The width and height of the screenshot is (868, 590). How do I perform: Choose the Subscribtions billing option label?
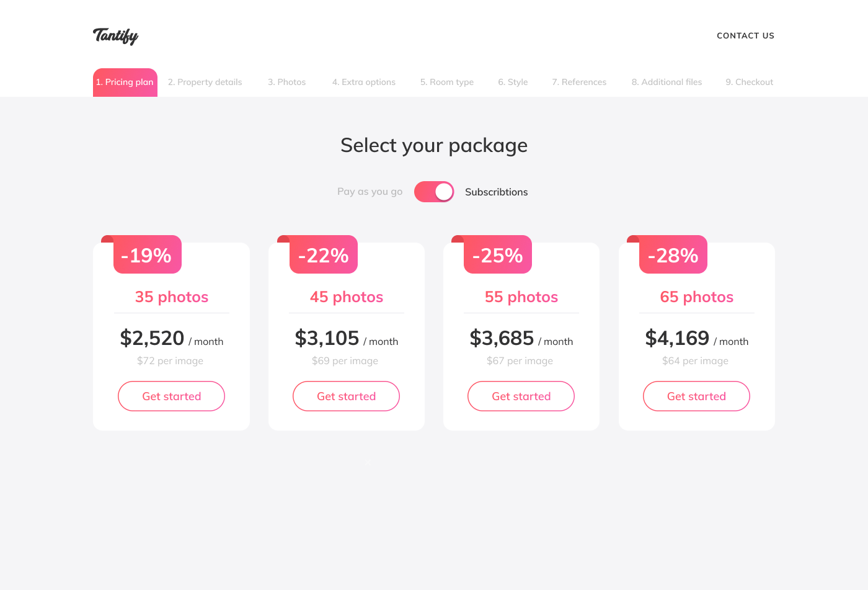[496, 192]
